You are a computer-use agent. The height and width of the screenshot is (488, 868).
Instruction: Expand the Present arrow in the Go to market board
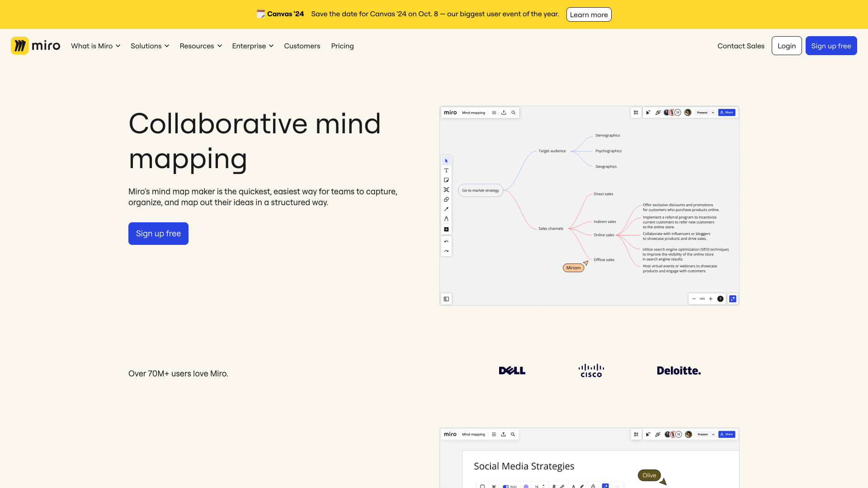point(713,113)
